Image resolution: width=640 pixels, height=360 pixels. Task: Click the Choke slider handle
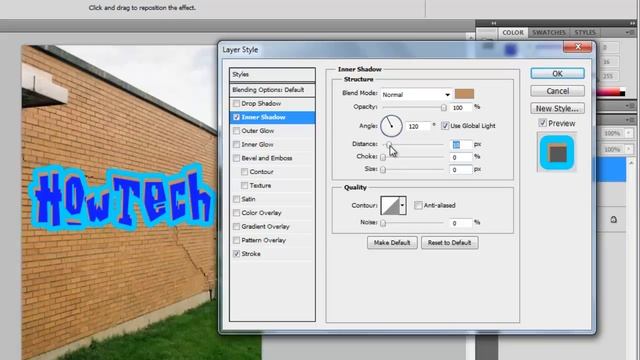[x=383, y=157]
